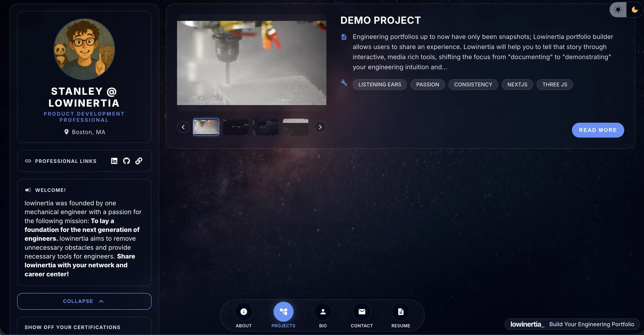Click the Boston, MA location pin

point(67,132)
